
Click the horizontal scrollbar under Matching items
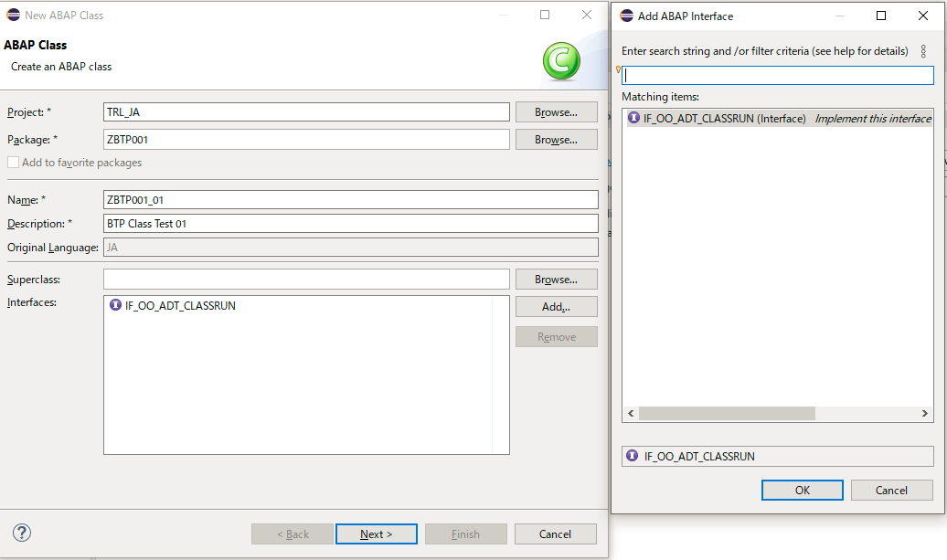click(727, 413)
